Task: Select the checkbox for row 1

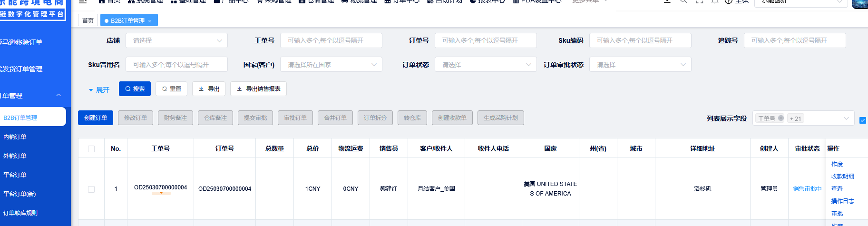Action: [91, 189]
